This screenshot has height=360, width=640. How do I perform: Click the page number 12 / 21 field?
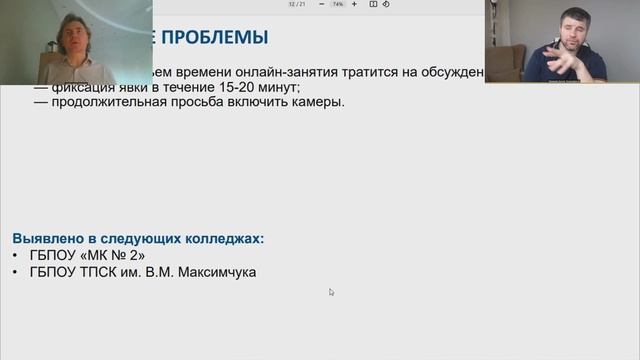point(297,4)
